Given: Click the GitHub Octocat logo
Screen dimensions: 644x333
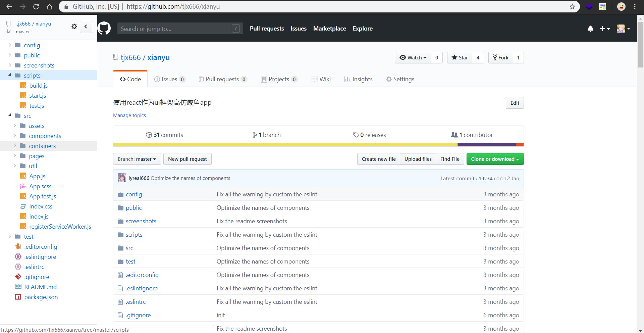Looking at the screenshot, I should (x=104, y=29).
